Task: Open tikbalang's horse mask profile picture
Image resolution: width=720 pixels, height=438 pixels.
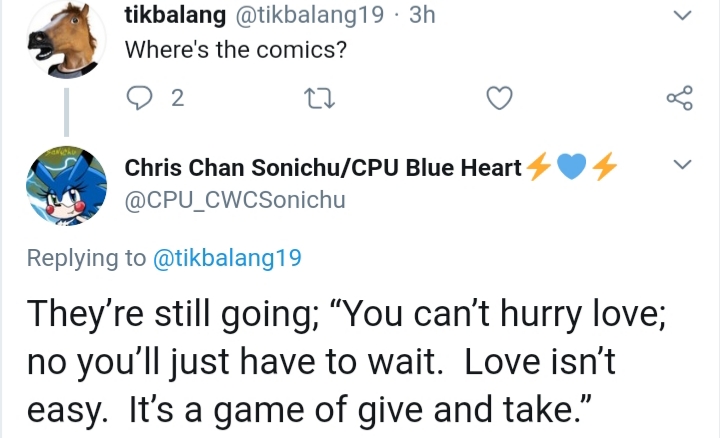Action: pyautogui.click(x=67, y=39)
